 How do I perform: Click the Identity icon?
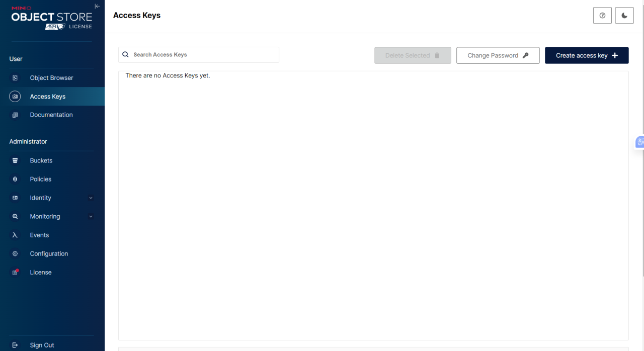[15, 198]
